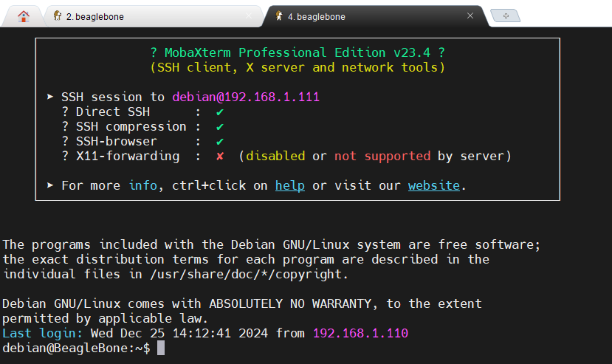Click the green checkmark beside Direct SSH

pos(220,111)
